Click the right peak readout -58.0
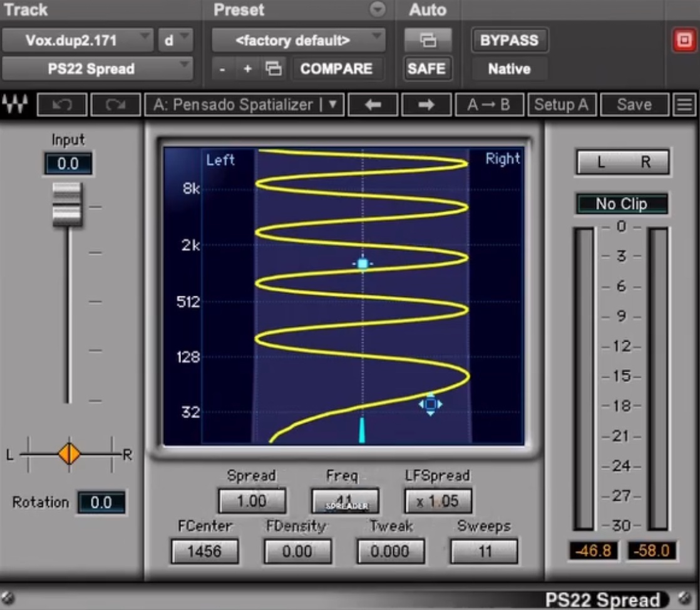The width and height of the screenshot is (700, 610). pyautogui.click(x=651, y=551)
